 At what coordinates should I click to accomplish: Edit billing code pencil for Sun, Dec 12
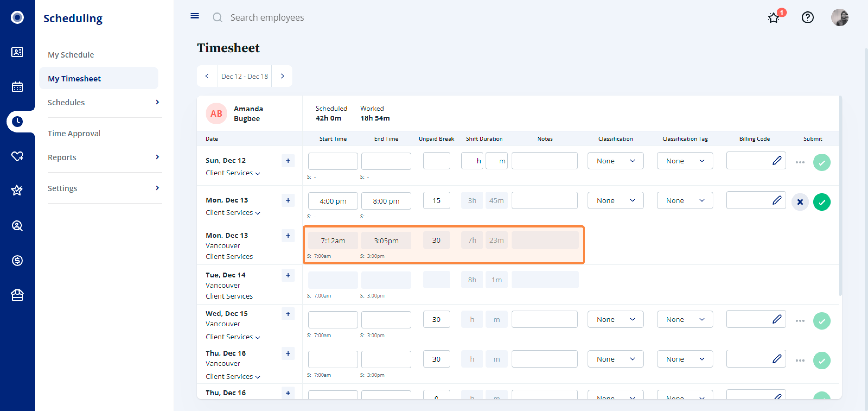pyautogui.click(x=777, y=161)
